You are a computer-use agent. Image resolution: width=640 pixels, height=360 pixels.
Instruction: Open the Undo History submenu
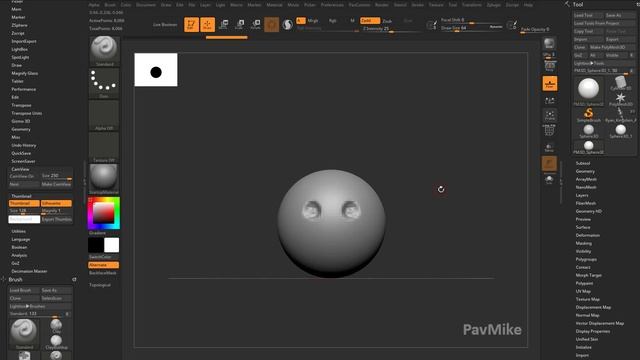[x=24, y=145]
